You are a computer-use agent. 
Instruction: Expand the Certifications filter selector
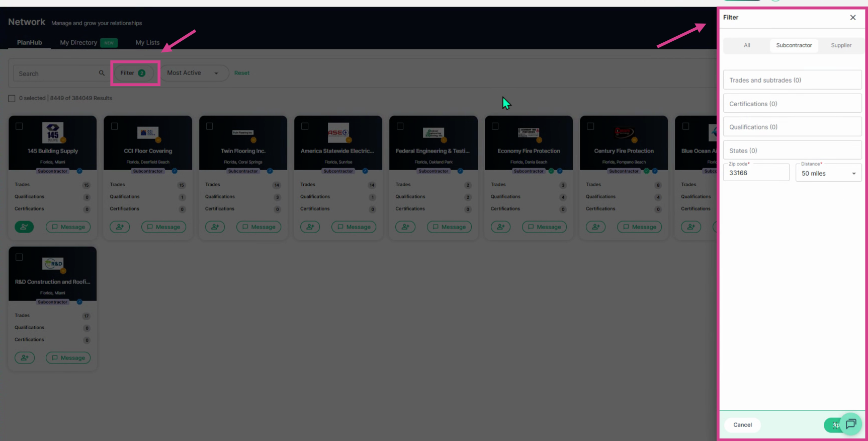point(792,104)
